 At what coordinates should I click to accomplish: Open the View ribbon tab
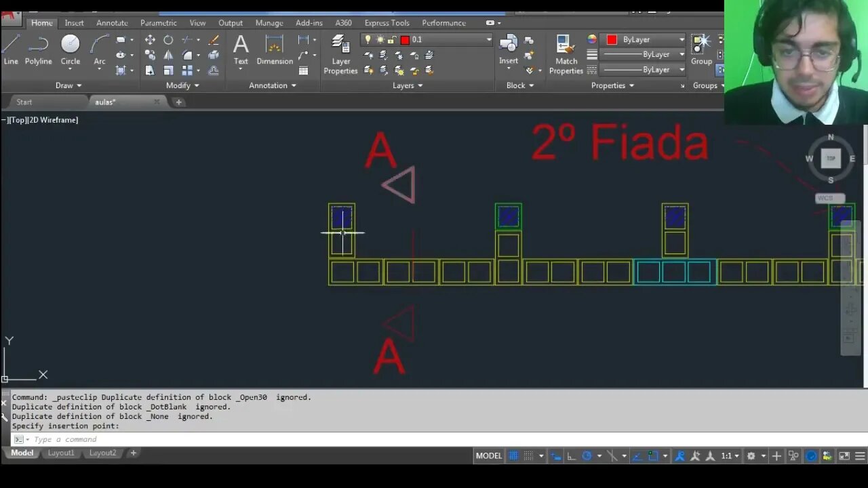pos(197,23)
